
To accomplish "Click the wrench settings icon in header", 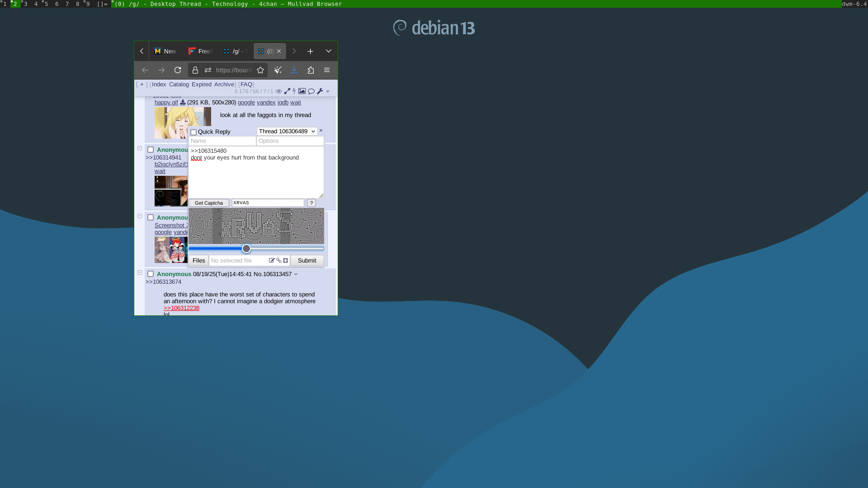I will coord(320,91).
